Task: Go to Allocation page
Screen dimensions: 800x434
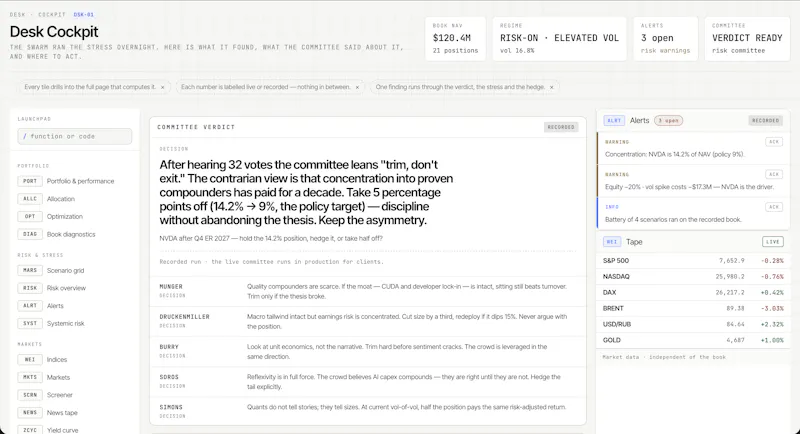Action: (61, 199)
